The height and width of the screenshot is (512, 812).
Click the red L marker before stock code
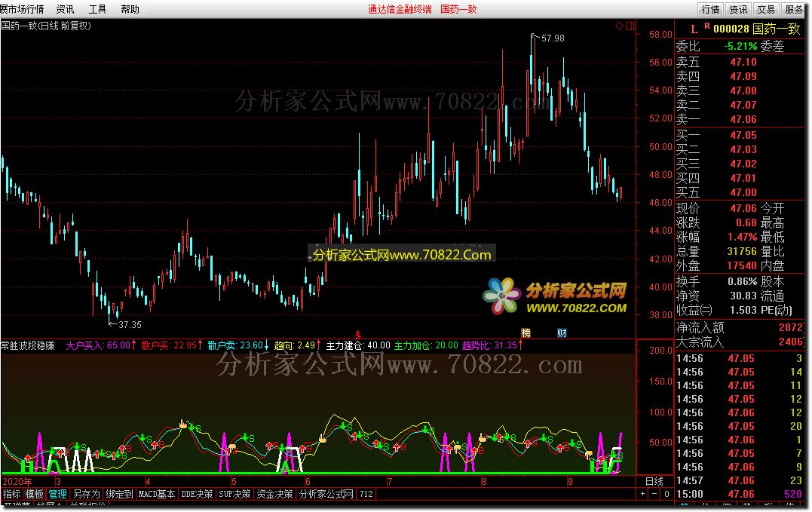694,29
